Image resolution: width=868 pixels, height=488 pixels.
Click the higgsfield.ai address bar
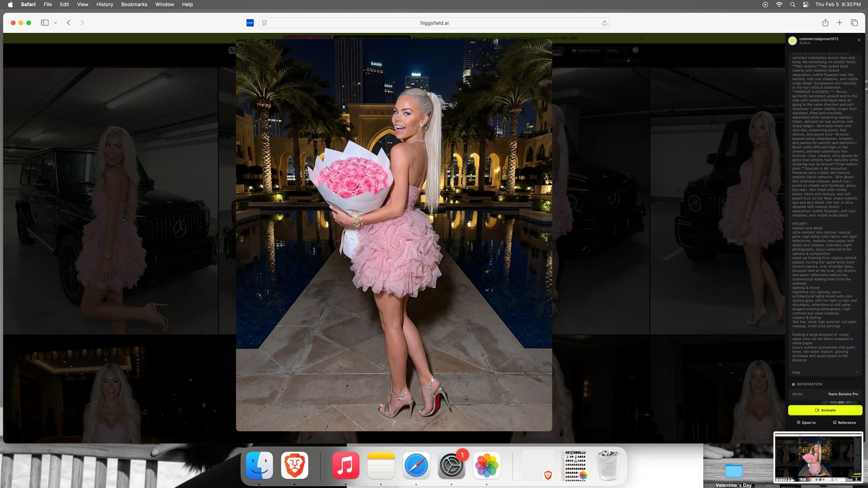434,23
